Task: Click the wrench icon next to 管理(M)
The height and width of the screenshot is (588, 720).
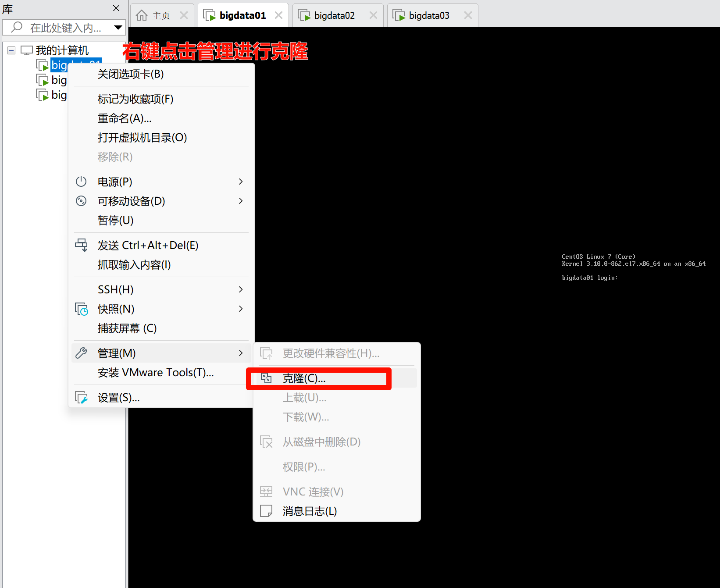Action: [x=81, y=353]
